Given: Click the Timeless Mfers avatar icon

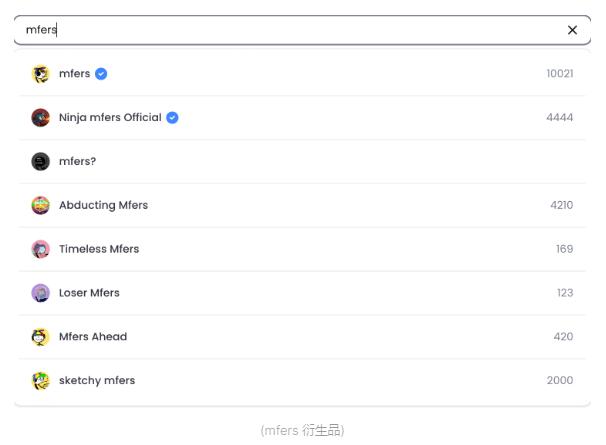Looking at the screenshot, I should [x=40, y=249].
